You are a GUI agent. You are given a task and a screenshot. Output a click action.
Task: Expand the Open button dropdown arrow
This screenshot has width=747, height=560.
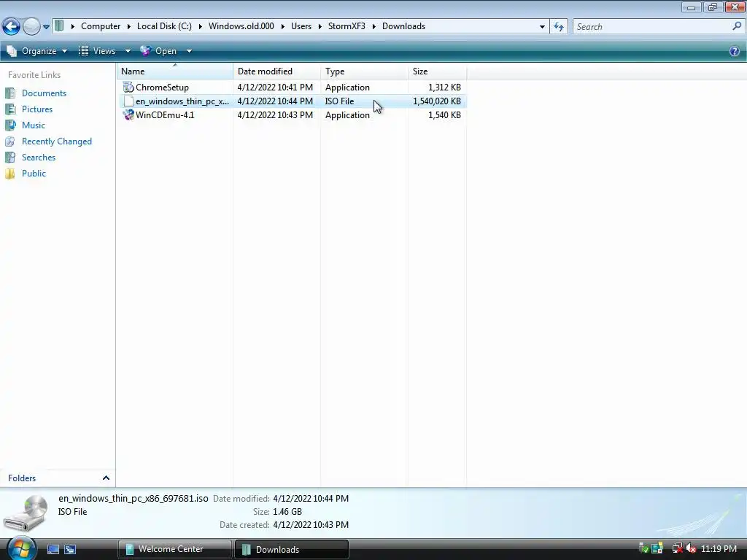pos(189,51)
